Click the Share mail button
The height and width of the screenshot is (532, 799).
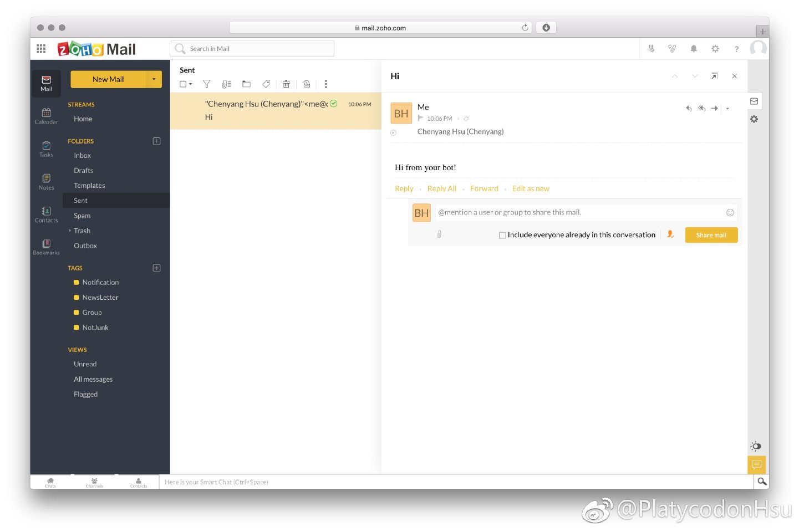[711, 235]
